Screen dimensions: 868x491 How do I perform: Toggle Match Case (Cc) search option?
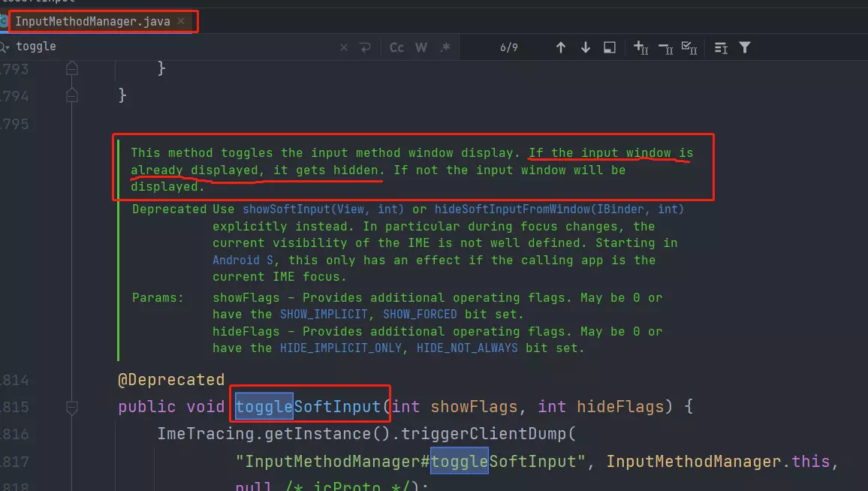click(x=396, y=47)
